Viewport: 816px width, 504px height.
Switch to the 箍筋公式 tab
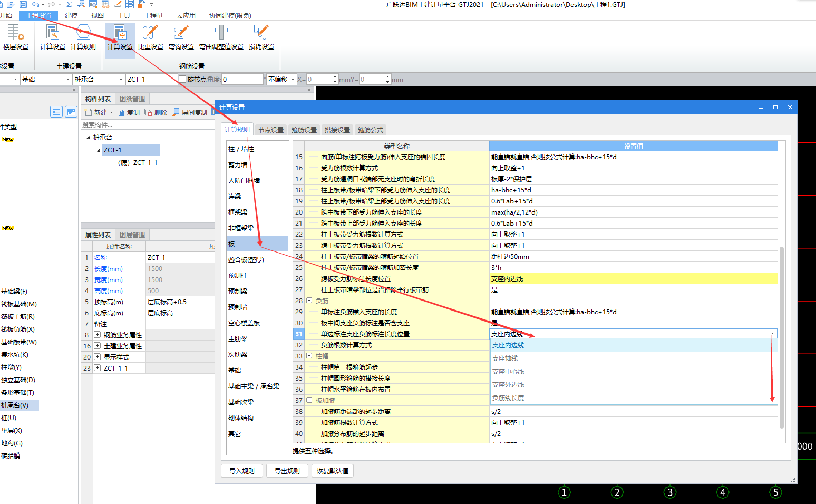click(x=371, y=130)
